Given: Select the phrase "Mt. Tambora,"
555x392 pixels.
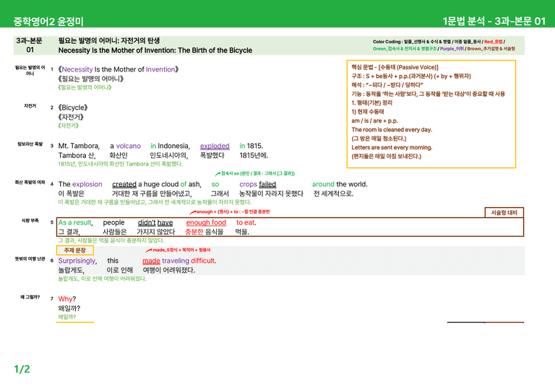Looking at the screenshot, I should [x=79, y=146].
